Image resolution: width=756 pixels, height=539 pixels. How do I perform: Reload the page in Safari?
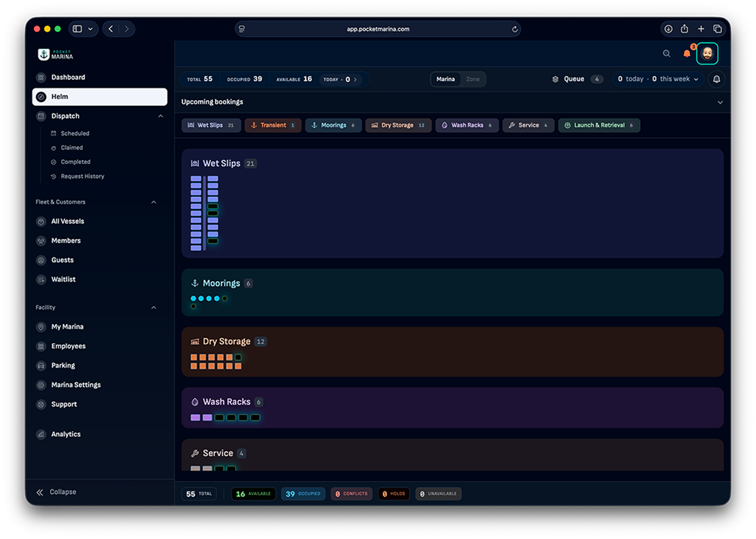click(x=515, y=29)
